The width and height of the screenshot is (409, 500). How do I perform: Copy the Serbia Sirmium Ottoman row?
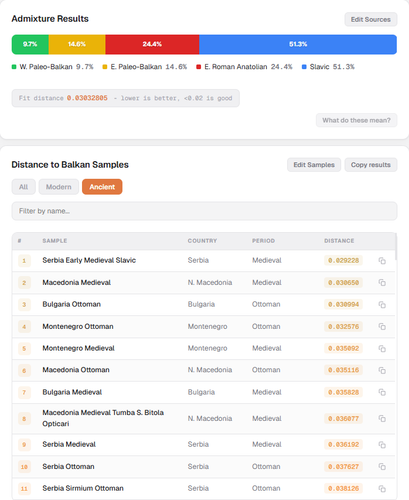click(382, 489)
